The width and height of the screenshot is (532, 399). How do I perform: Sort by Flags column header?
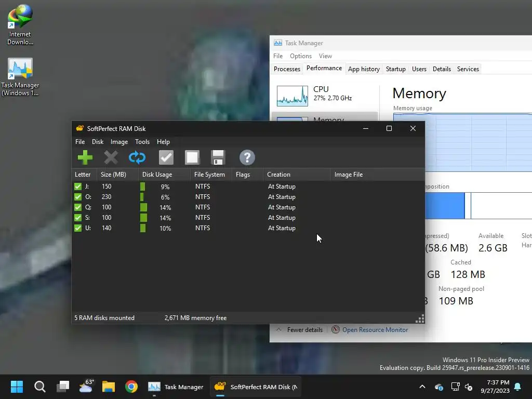[247, 175]
